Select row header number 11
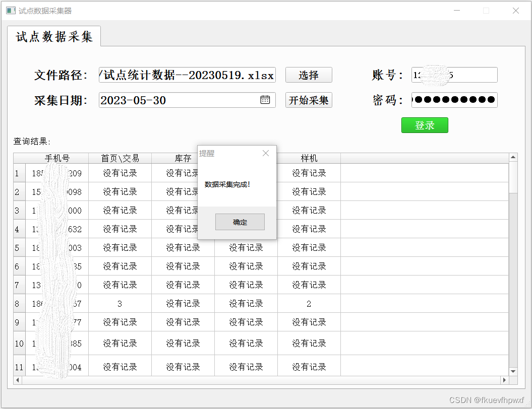Image resolution: width=532 pixels, height=409 pixels. (x=19, y=366)
